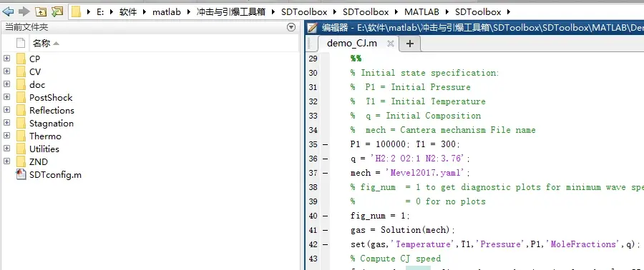Expand the ZND folder
This screenshot has height=270, width=644.
6,161
